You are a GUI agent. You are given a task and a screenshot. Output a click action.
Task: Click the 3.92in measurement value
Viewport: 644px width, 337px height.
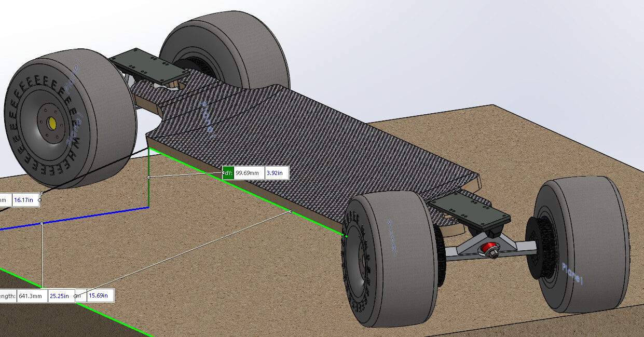[276, 173]
